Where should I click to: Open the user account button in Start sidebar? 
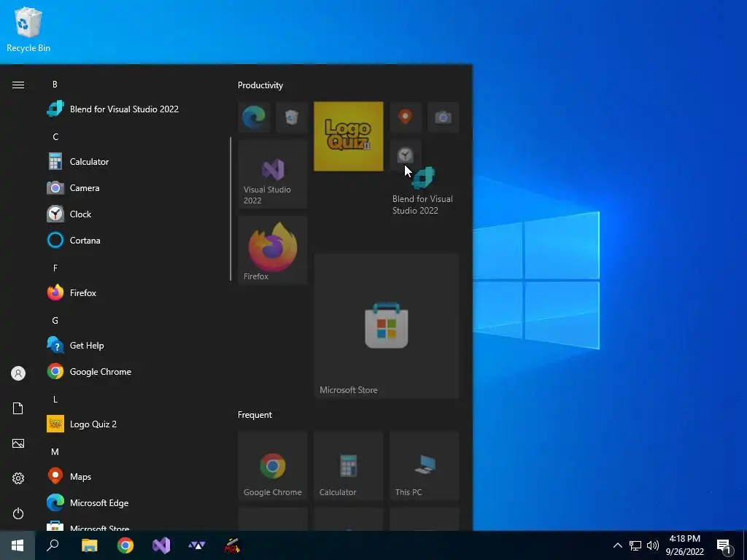click(x=18, y=373)
